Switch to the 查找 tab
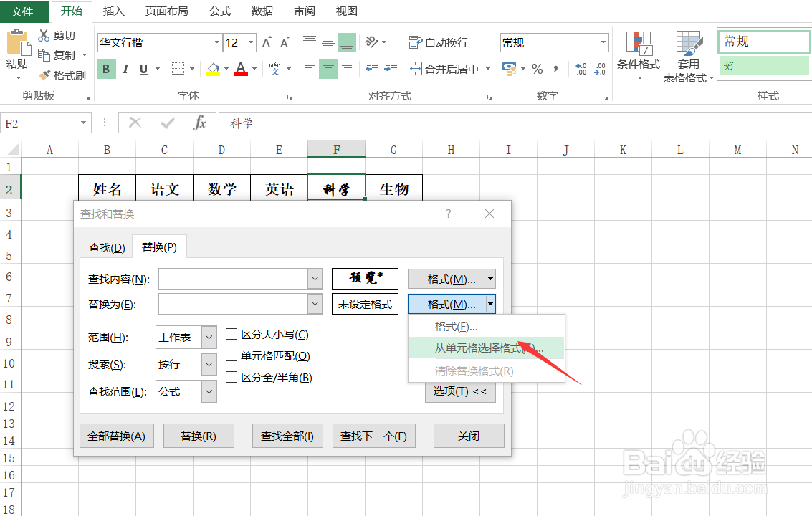812x516 pixels. click(105, 247)
